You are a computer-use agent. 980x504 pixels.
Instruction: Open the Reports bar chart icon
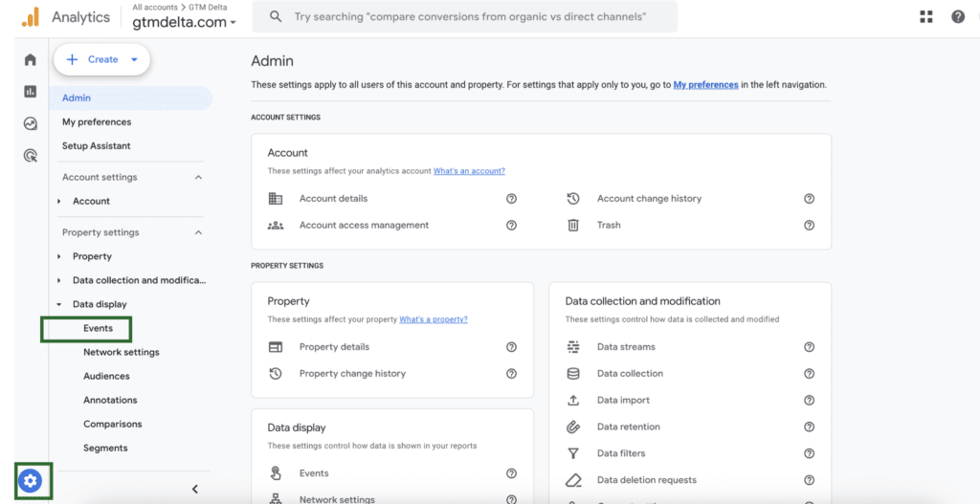coord(31,92)
